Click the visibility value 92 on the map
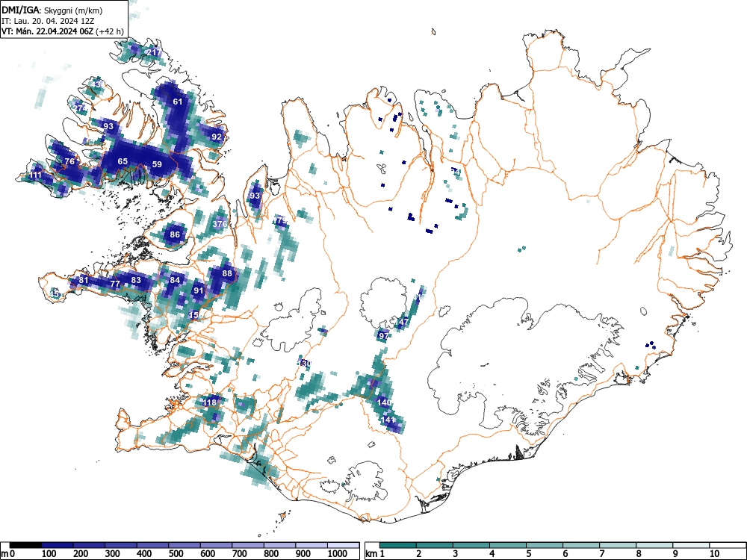 pos(217,137)
